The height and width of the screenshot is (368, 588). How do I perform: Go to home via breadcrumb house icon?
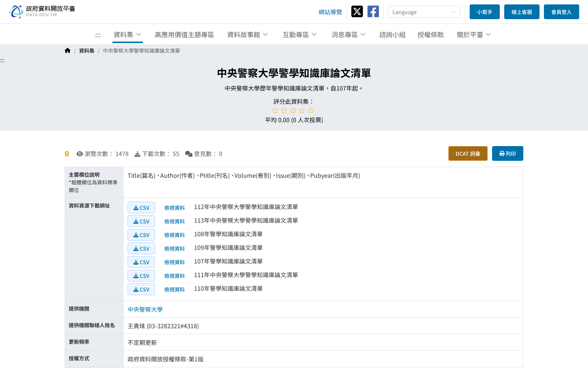point(68,51)
